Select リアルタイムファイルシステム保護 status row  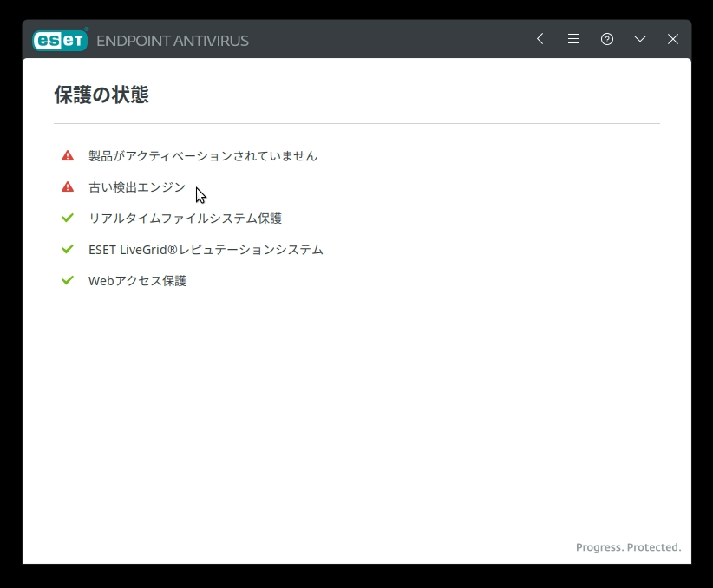pos(185,219)
